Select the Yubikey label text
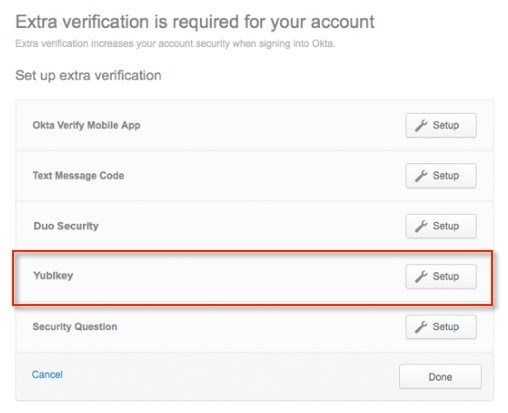 [x=53, y=276]
